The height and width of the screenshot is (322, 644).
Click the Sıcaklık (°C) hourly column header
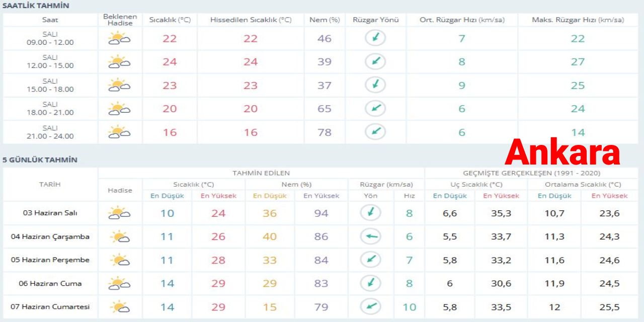click(x=170, y=20)
